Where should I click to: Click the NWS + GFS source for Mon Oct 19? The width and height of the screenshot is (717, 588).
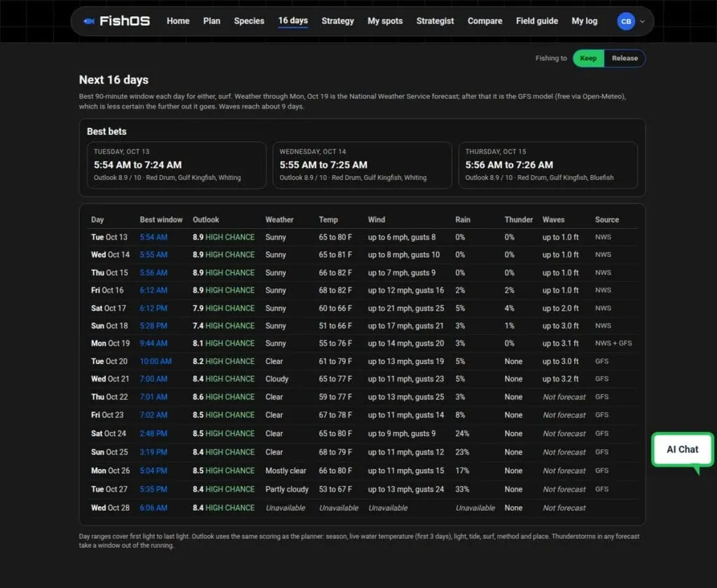[613, 344]
